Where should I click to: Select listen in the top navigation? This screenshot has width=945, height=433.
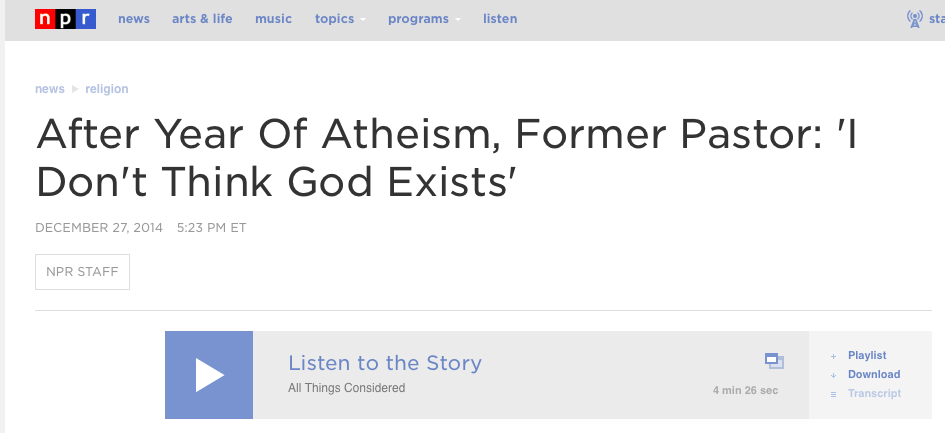coord(500,19)
